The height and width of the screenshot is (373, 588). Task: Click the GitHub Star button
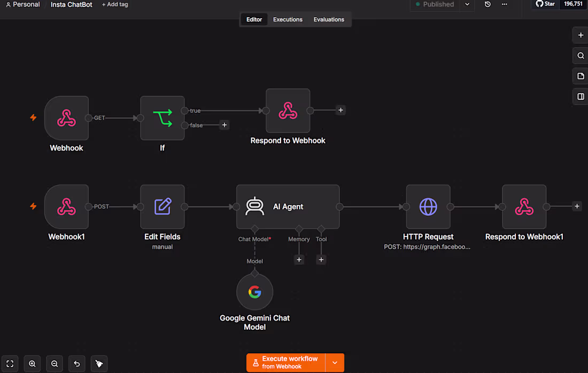(x=545, y=4)
